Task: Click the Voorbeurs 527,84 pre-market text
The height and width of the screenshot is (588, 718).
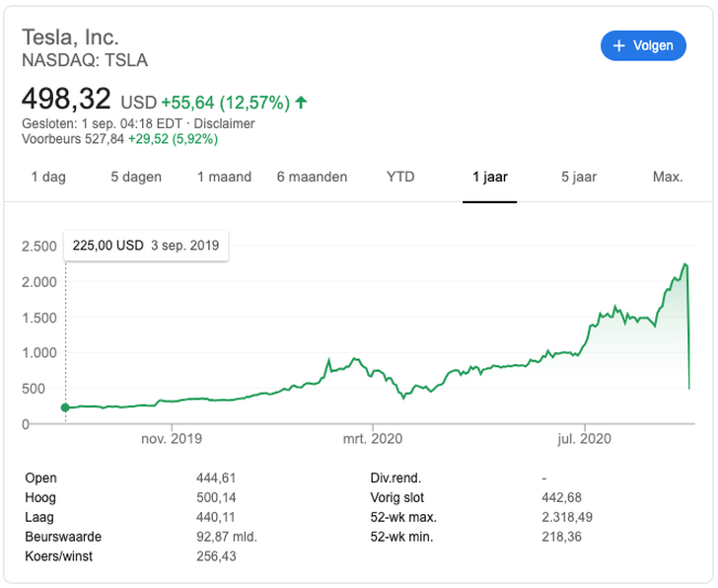Action: coord(73,139)
